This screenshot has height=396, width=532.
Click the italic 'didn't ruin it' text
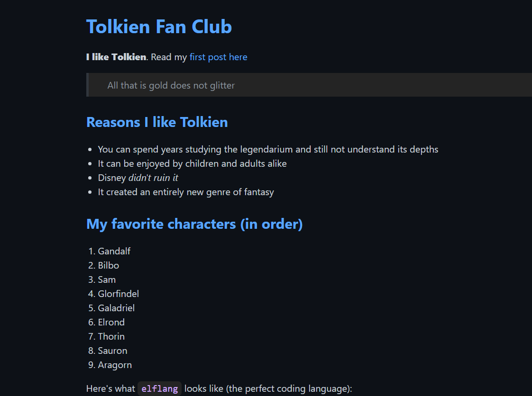click(x=153, y=178)
